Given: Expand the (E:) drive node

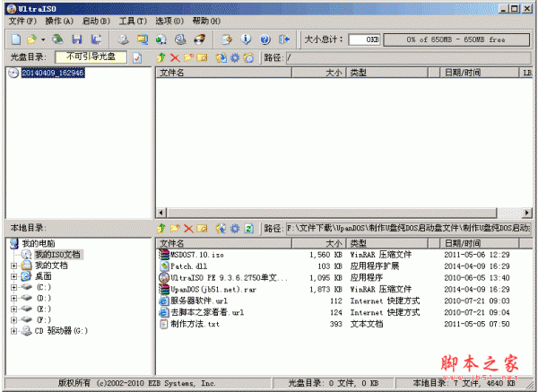Looking at the screenshot, I should (13, 309).
